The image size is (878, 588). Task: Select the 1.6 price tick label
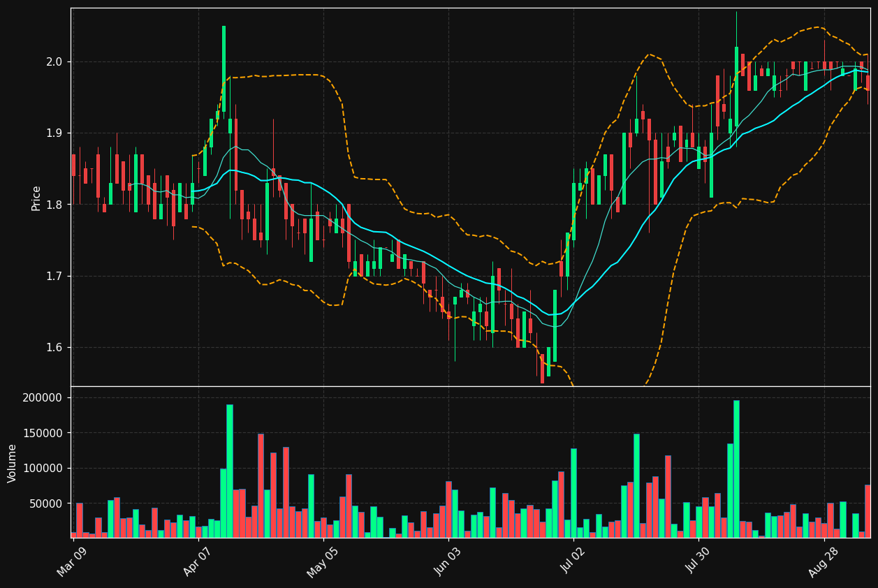pos(54,348)
